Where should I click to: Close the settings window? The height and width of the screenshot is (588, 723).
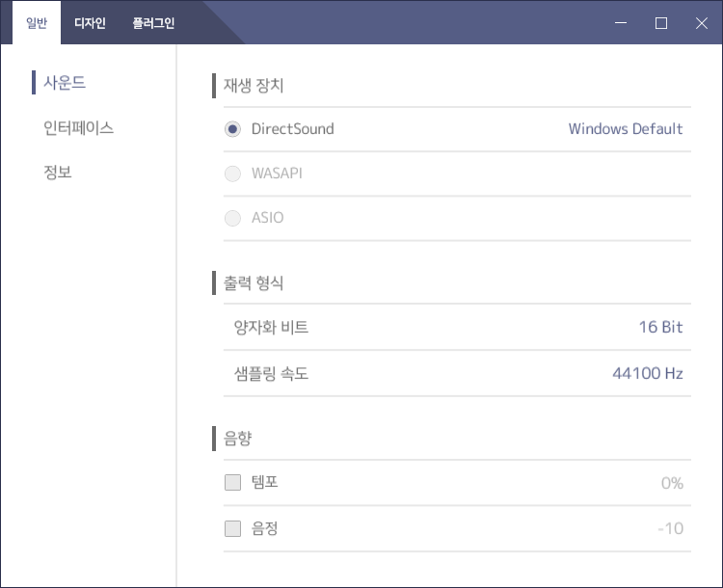pos(702,22)
